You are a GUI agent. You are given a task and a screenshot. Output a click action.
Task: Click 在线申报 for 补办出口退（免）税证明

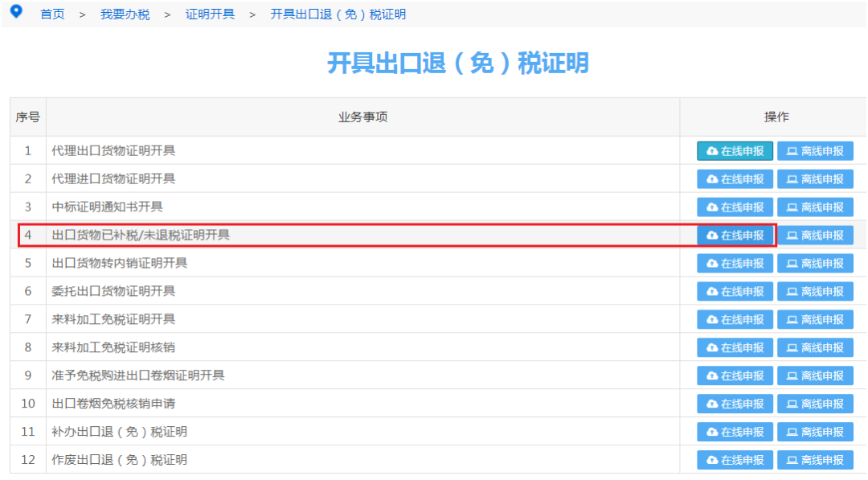[x=735, y=432]
